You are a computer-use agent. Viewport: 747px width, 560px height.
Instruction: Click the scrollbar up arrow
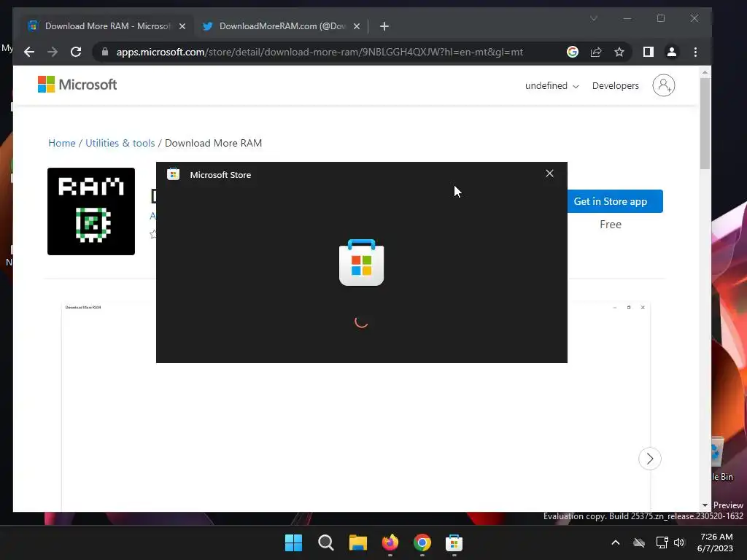point(705,72)
